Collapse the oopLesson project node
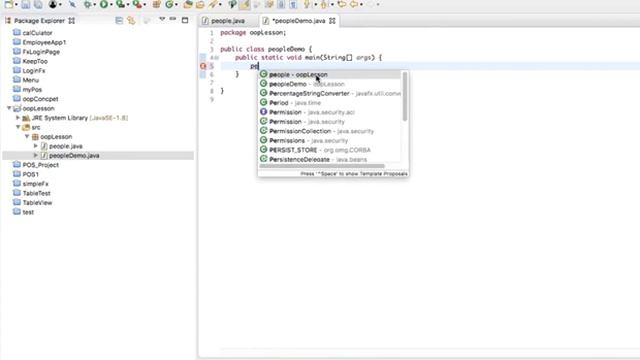Image resolution: width=640 pixels, height=360 pixels. pos(9,108)
